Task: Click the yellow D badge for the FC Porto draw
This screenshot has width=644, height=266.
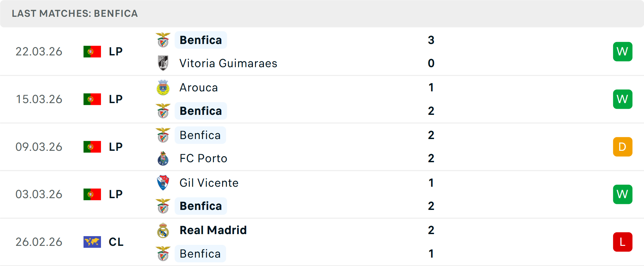Action: [x=623, y=146]
